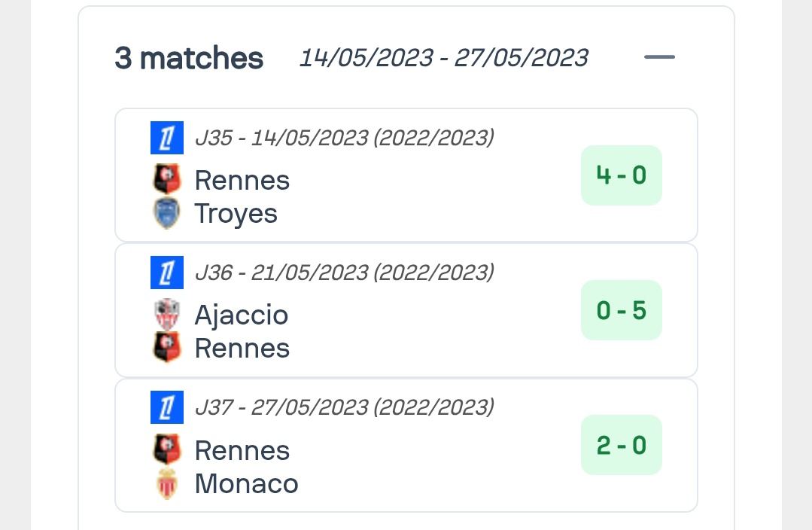812x530 pixels.
Task: Collapse the 3 matches section
Action: coord(659,58)
